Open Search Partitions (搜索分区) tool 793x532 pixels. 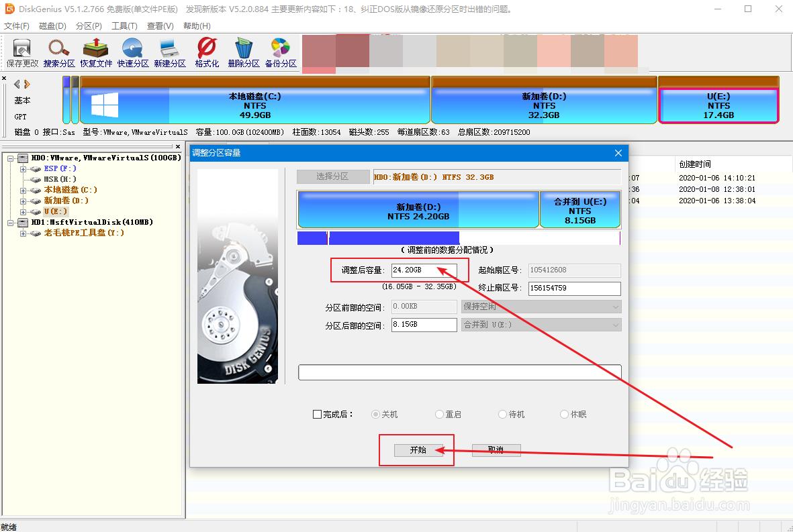tap(59, 52)
